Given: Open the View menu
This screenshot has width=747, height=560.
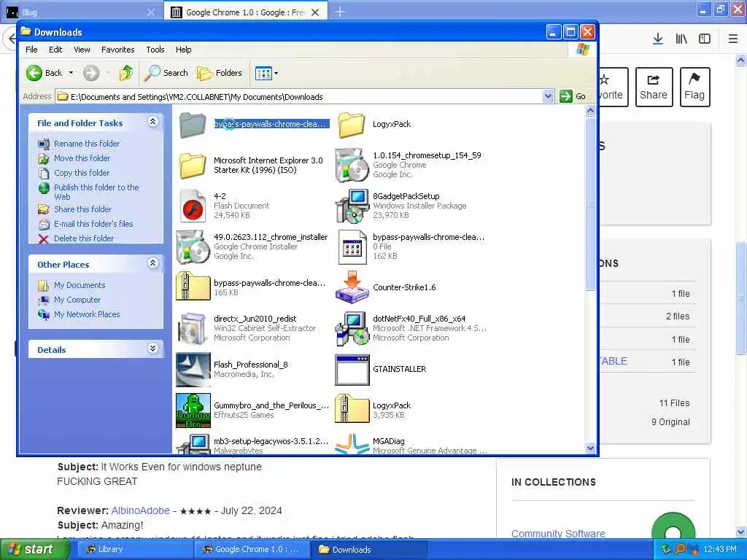Looking at the screenshot, I should coord(82,50).
